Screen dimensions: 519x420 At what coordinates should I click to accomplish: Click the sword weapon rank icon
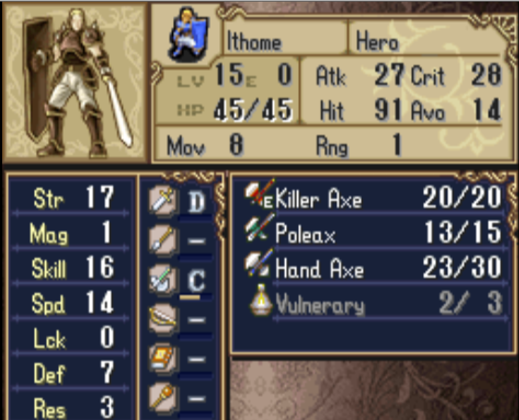click(163, 200)
